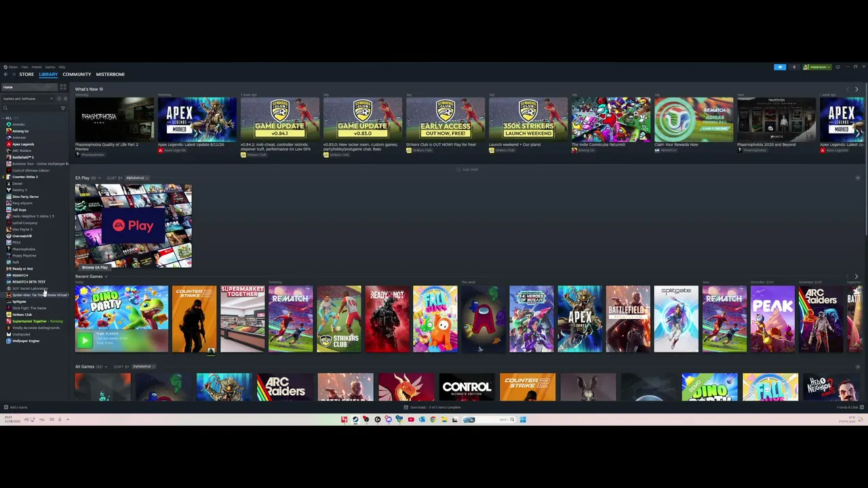Select Strikers Club in the game list
Image resolution: width=868 pixels, height=488 pixels.
(21, 314)
